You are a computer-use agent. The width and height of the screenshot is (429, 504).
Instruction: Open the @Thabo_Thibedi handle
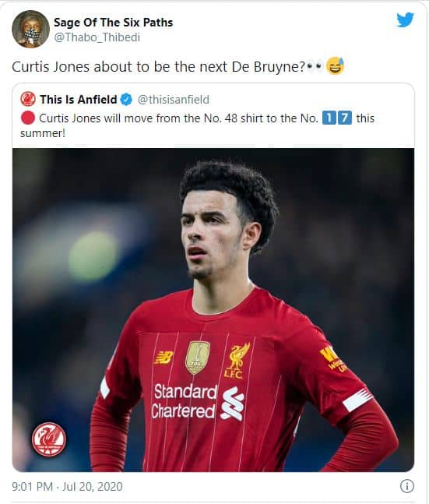tap(97, 37)
